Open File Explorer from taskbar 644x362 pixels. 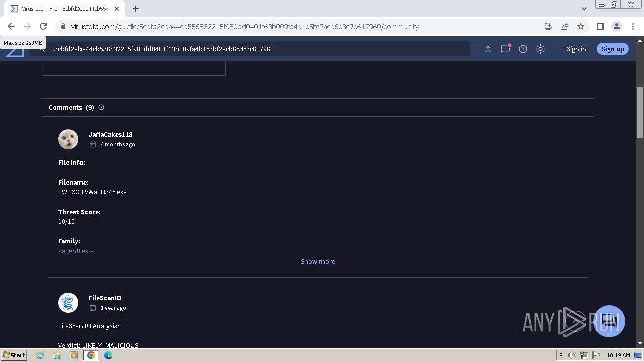coord(57,355)
